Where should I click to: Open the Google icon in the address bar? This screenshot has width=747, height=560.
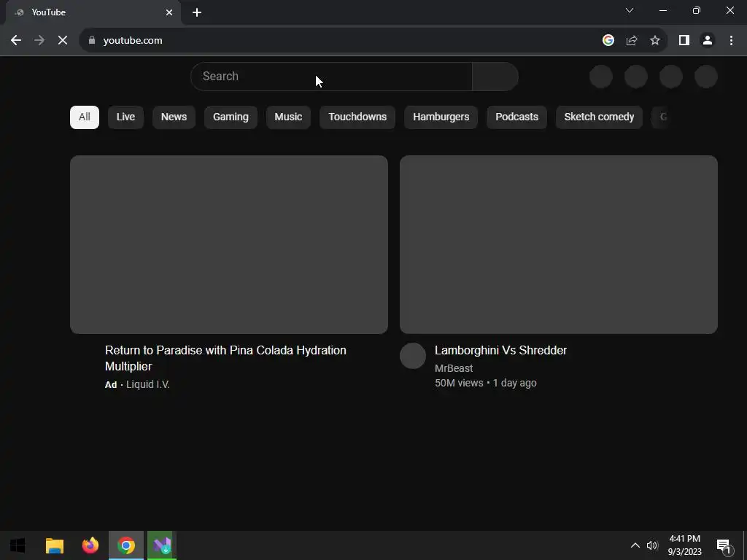click(608, 41)
